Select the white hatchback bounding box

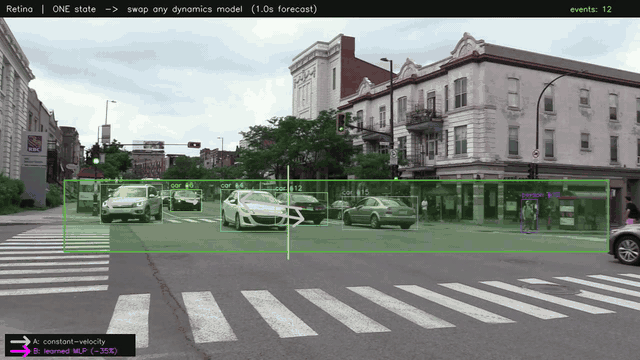254,210
